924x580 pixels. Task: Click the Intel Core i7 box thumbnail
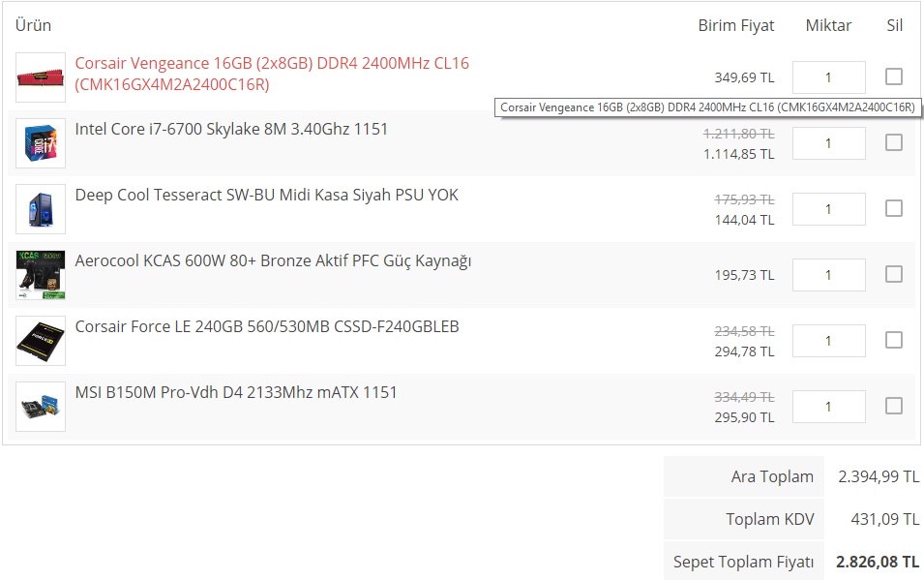[x=41, y=143]
